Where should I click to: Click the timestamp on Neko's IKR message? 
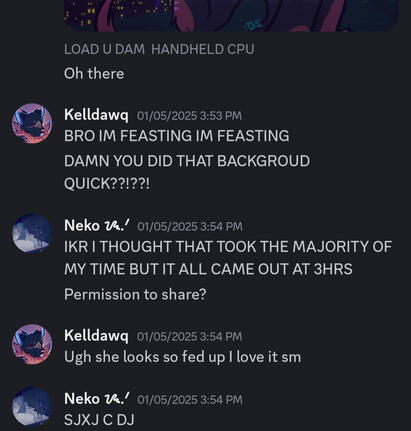(x=190, y=227)
